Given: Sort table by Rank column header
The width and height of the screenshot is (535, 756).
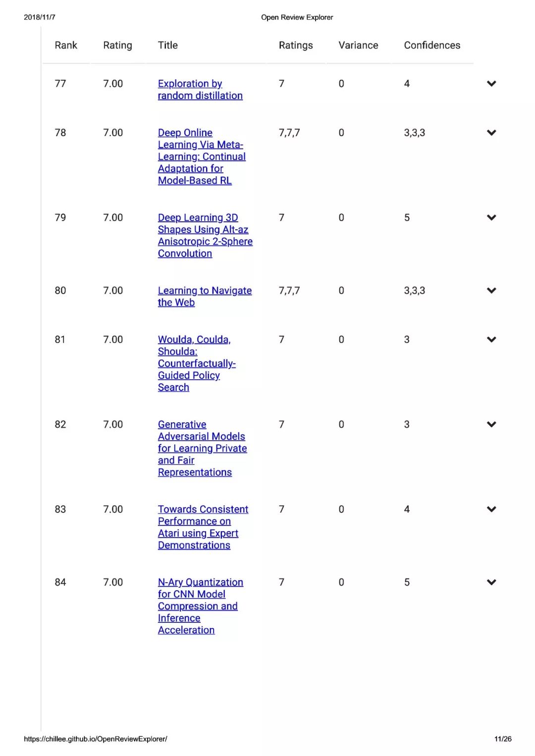Looking at the screenshot, I should click(x=66, y=45).
